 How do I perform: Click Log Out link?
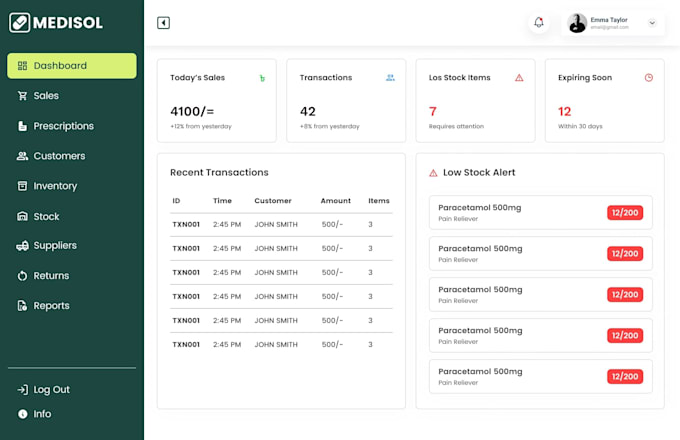point(52,390)
